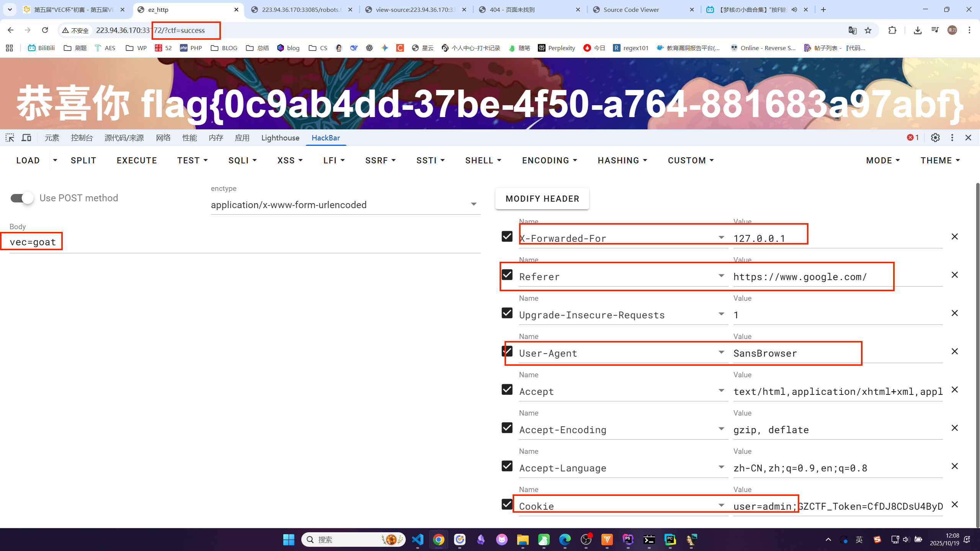Expand the User-Agent name dropdown arrow
The height and width of the screenshot is (551, 980).
coord(721,352)
